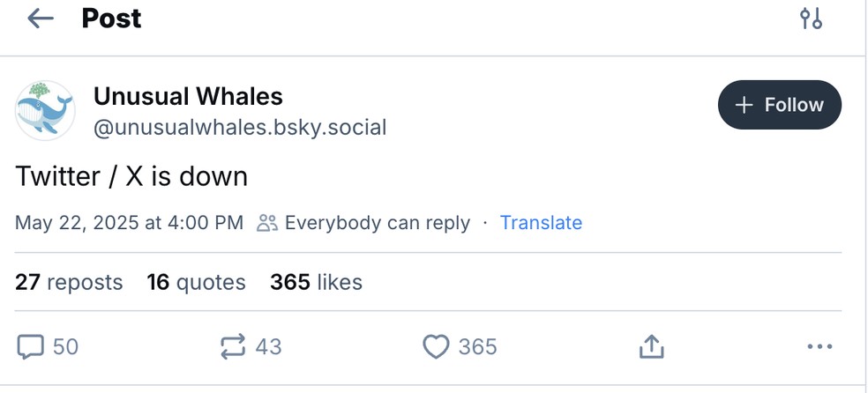
Task: View the 27 reposts list
Action: [69, 282]
